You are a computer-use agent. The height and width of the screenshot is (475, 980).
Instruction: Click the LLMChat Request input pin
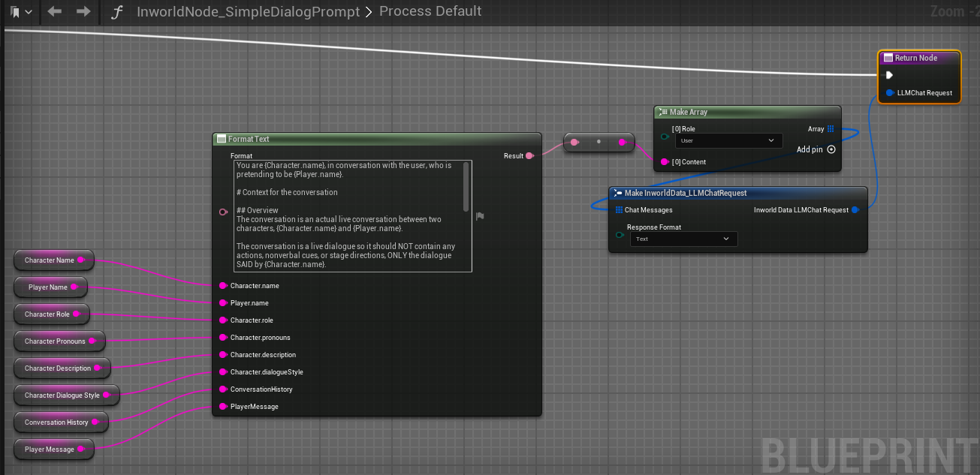pos(890,93)
